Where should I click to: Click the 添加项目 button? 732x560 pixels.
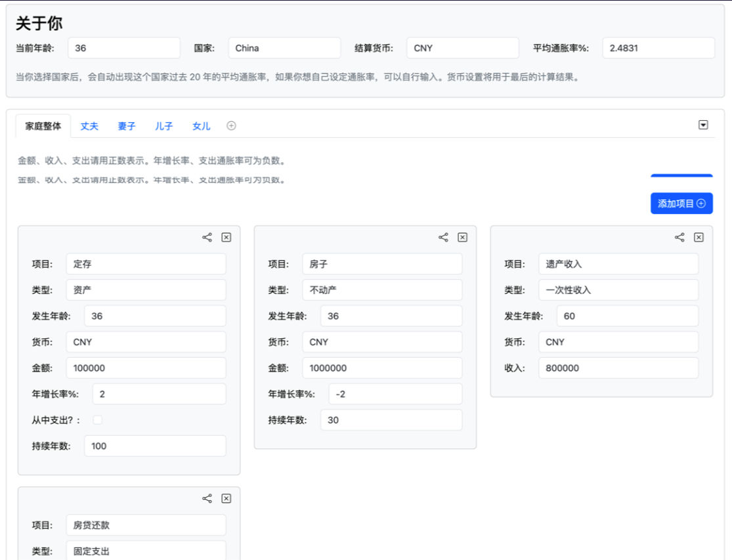pos(681,204)
